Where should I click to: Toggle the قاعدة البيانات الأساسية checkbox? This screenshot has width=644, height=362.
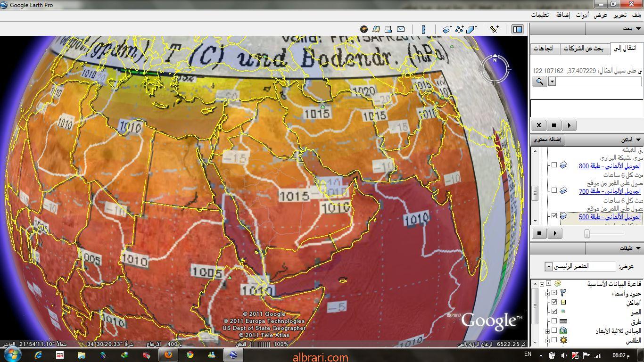pyautogui.click(x=549, y=284)
